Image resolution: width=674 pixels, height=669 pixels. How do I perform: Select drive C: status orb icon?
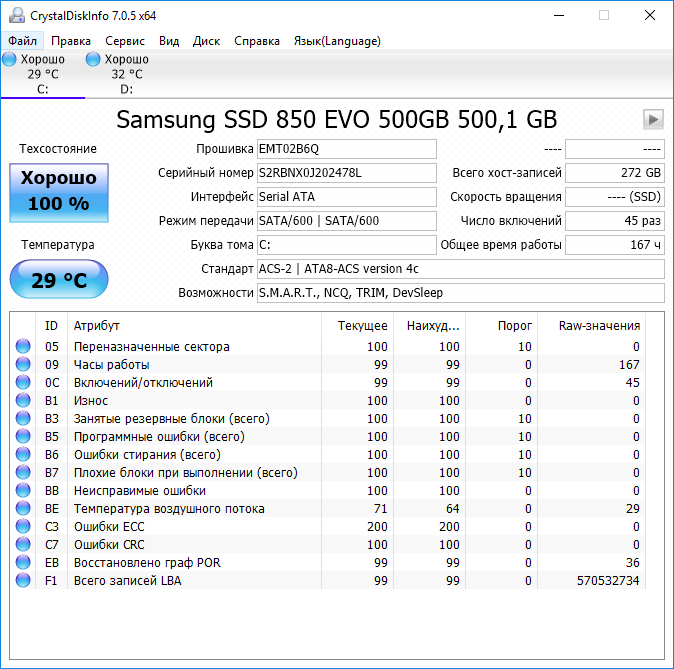click(x=9, y=60)
